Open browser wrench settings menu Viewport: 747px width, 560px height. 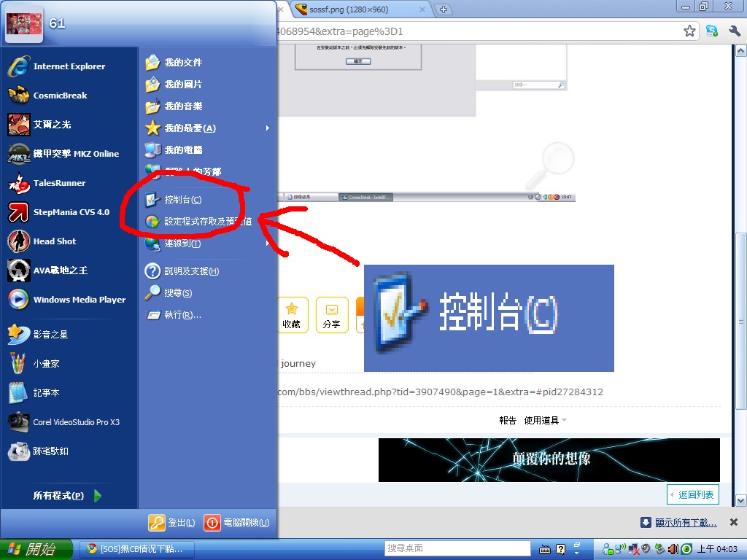pyautogui.click(x=734, y=31)
